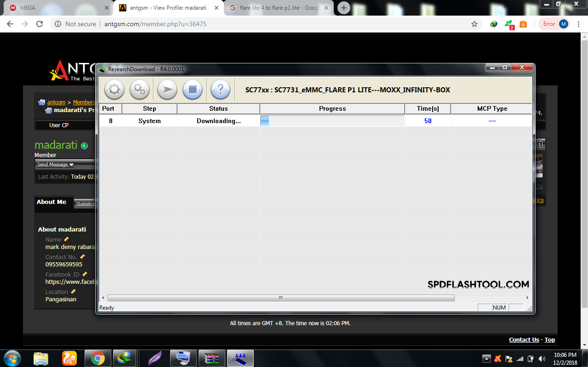Open a new Chrome tab
The width and height of the screenshot is (588, 367).
[x=344, y=8]
